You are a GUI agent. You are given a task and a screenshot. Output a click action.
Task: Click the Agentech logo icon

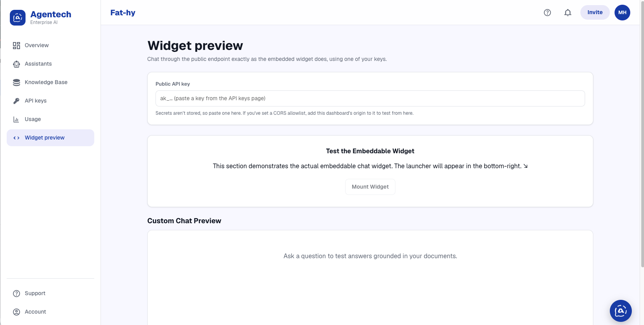click(x=18, y=18)
